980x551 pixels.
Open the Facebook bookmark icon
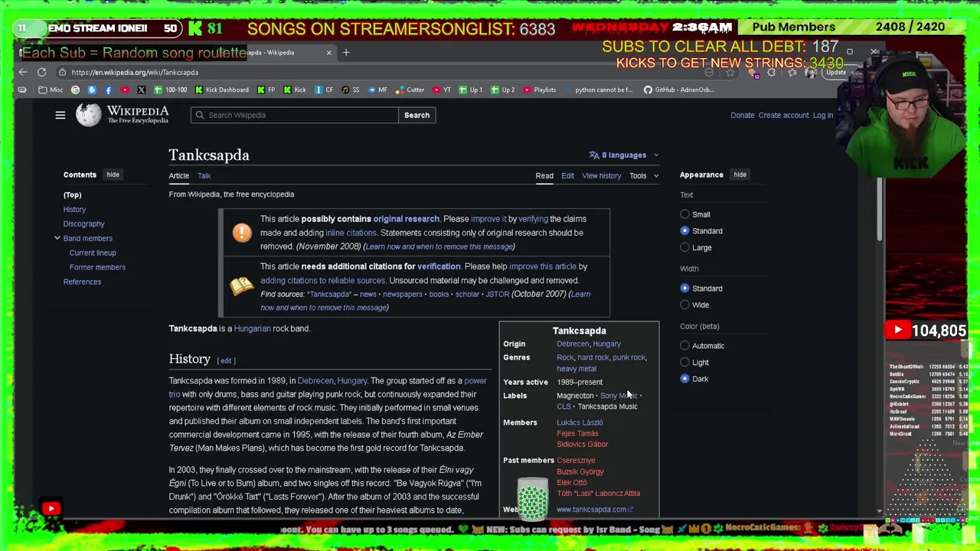click(108, 90)
